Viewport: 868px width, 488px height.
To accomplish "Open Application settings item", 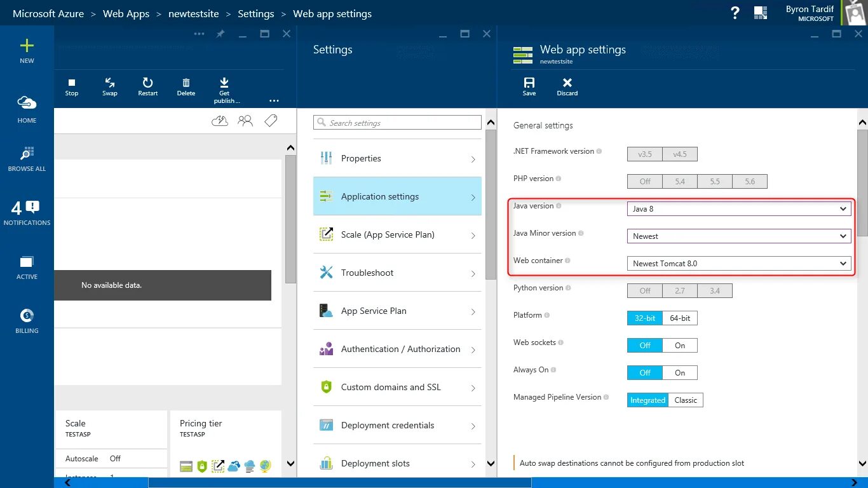I will pyautogui.click(x=397, y=196).
